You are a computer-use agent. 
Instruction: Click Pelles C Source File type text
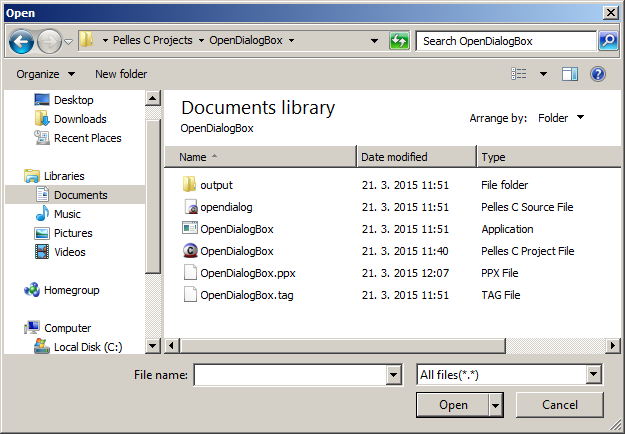[x=527, y=207]
